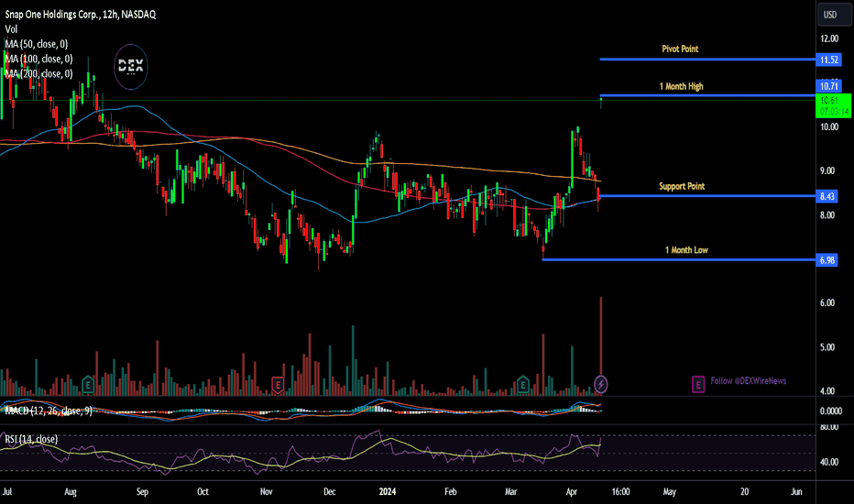Click the 6.00 price scale value

[x=827, y=303]
